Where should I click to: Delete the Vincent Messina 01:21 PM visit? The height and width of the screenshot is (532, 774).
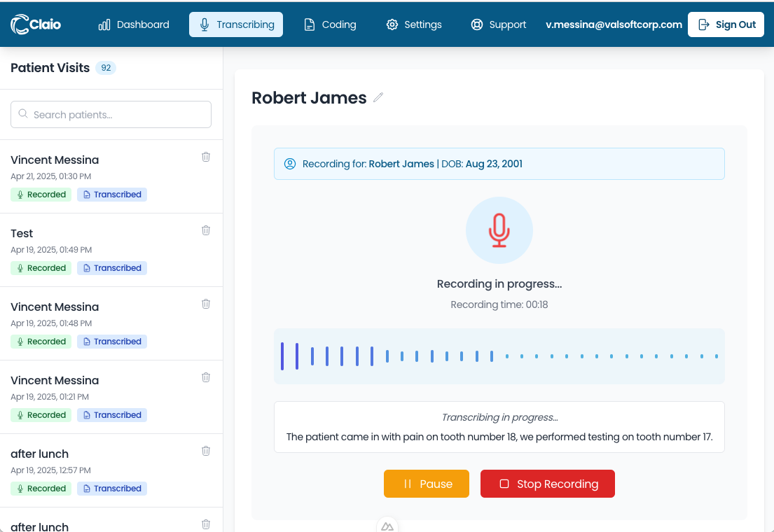point(206,377)
